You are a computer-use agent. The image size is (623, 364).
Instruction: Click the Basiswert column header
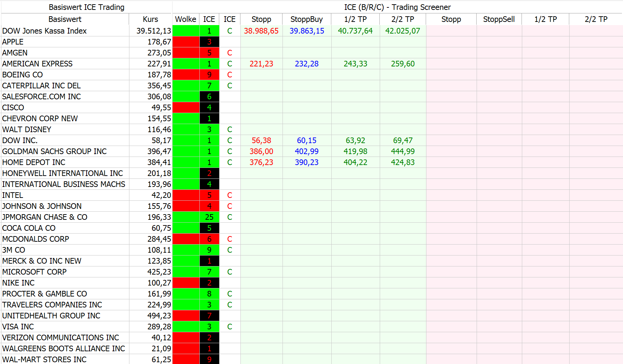pos(65,19)
